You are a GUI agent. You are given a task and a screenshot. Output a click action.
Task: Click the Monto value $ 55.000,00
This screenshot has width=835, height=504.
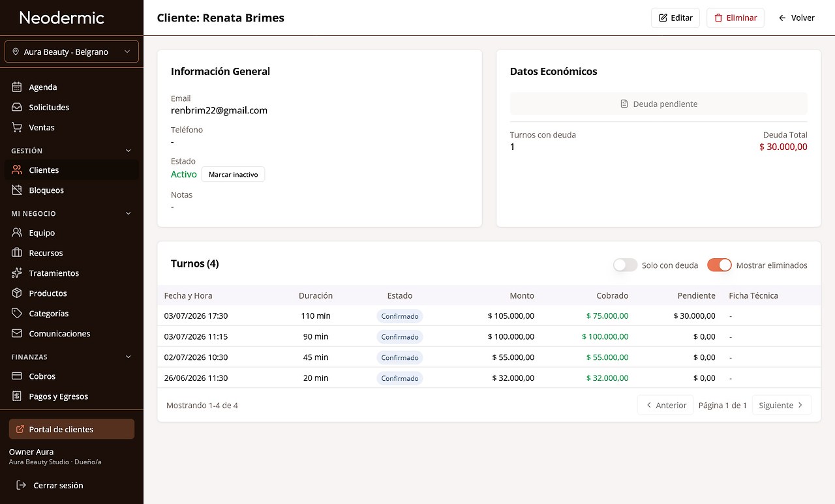513,357
